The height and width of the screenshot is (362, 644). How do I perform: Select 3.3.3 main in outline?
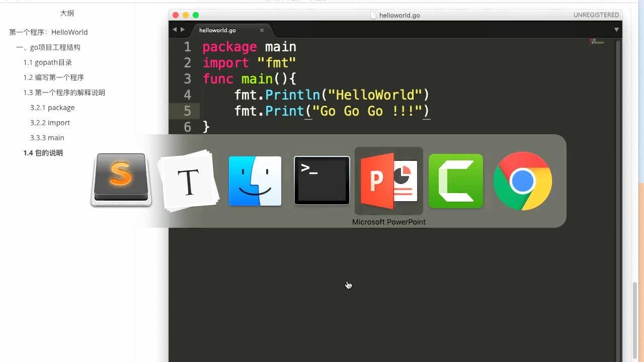[47, 138]
